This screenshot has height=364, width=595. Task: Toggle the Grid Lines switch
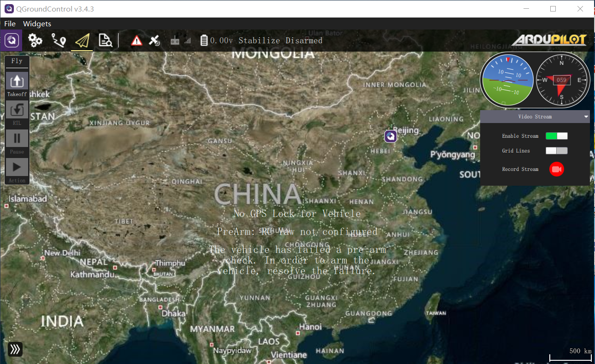[x=557, y=151]
